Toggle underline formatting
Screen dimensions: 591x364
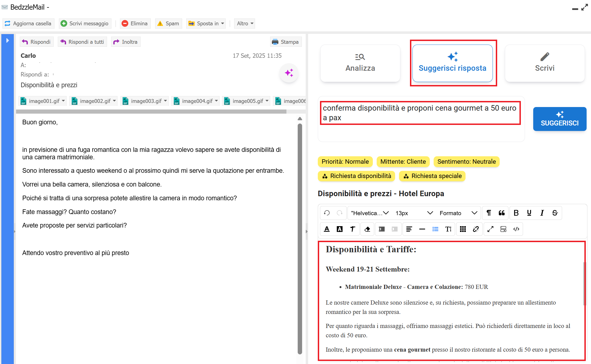529,213
